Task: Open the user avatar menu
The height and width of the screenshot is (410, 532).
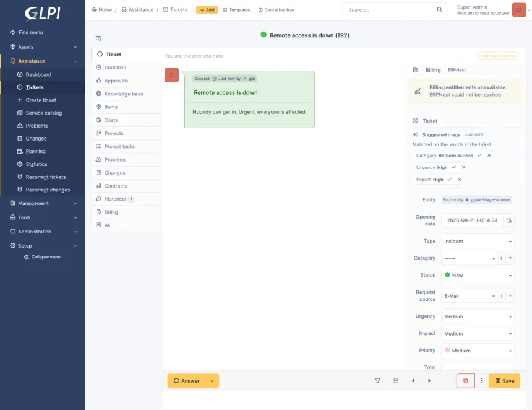Action: (x=519, y=10)
